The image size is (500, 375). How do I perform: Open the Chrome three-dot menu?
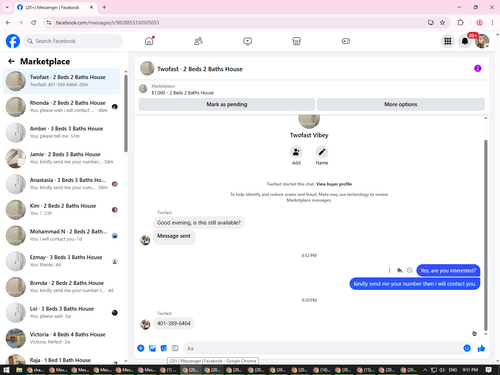(492, 23)
